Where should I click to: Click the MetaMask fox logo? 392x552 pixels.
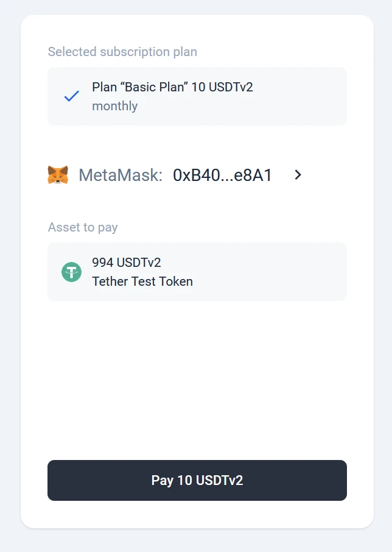tap(58, 175)
